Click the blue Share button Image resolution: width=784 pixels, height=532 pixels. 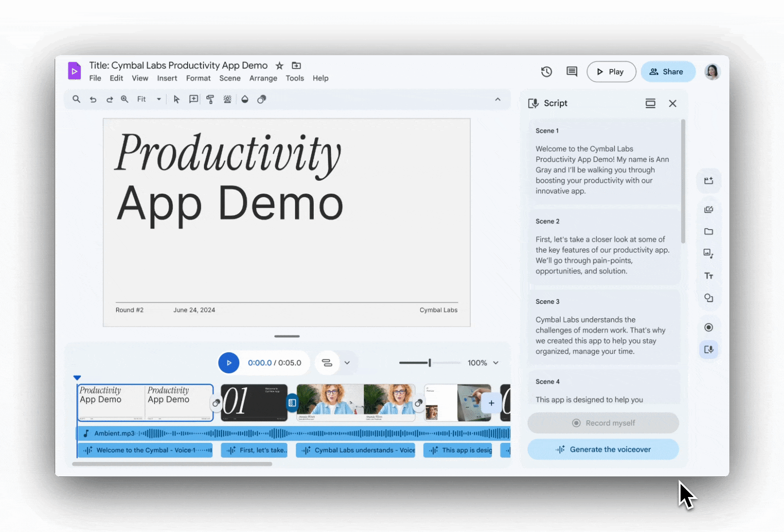[668, 72]
